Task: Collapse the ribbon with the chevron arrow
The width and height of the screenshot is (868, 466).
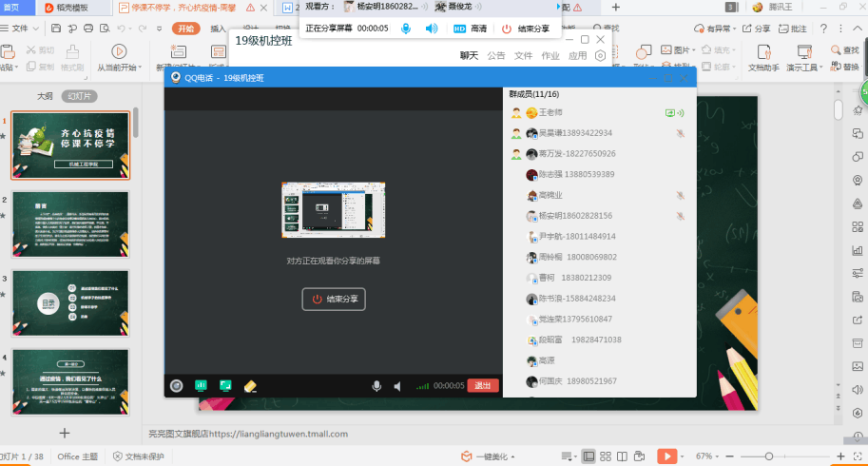Action: point(858,29)
